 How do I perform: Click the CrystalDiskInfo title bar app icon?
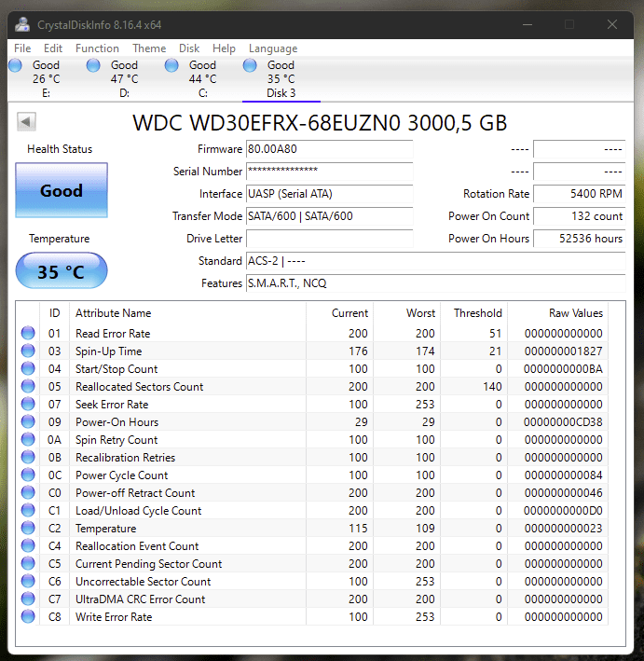coord(22,24)
